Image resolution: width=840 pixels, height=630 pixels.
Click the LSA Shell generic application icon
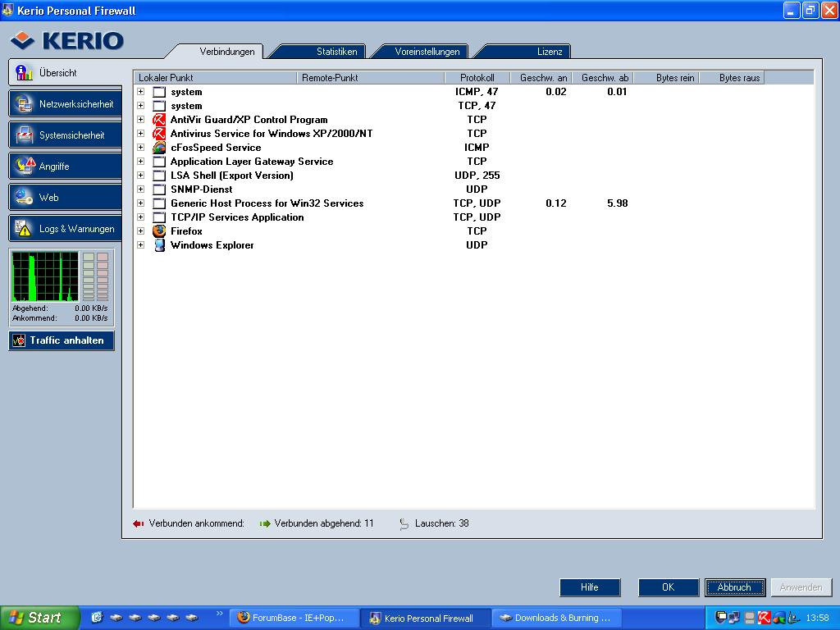click(159, 176)
